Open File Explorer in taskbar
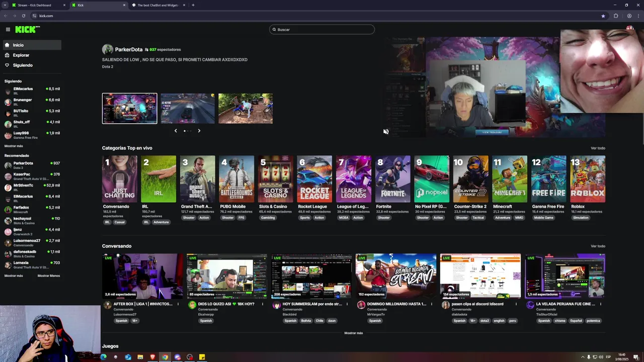The width and height of the screenshot is (644, 362). [140, 357]
